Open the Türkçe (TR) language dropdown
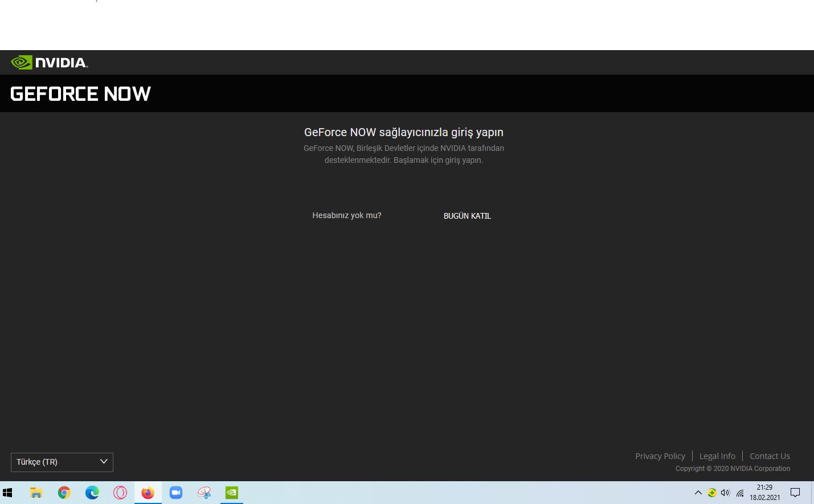The height and width of the screenshot is (504, 814). [62, 462]
